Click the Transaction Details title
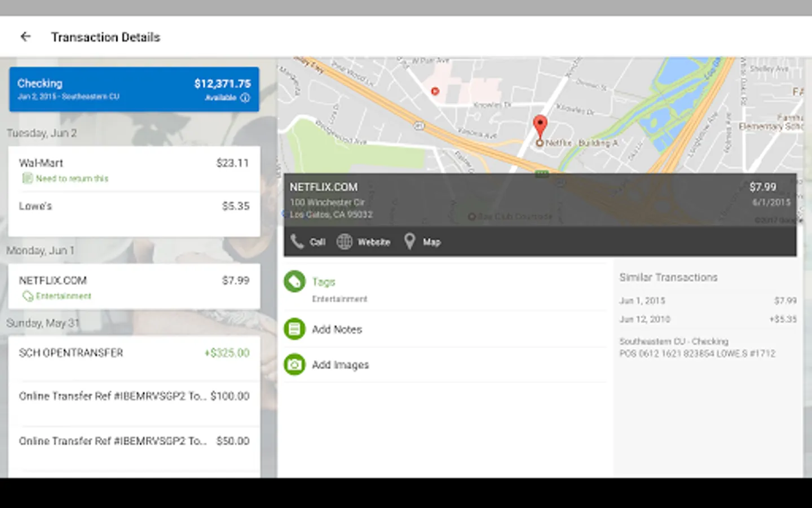812x508 pixels. (x=106, y=37)
